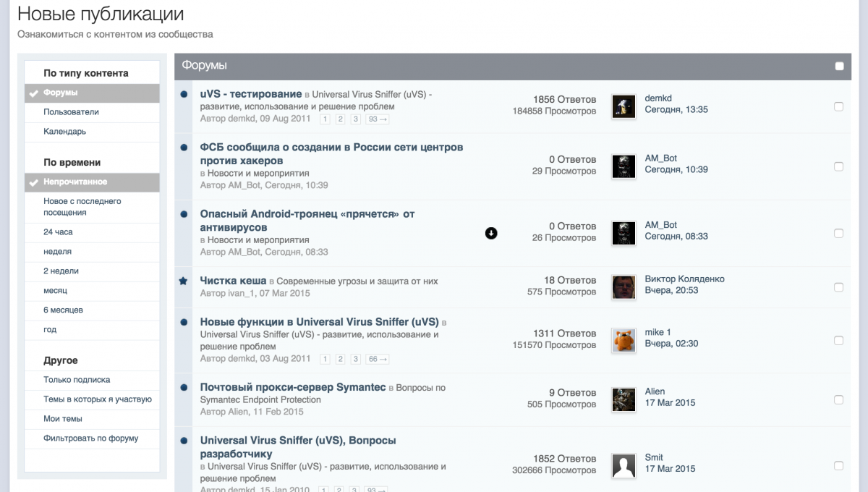The width and height of the screenshot is (868, 492).
Task: Choose the 24 часа time filter
Action: tap(58, 232)
